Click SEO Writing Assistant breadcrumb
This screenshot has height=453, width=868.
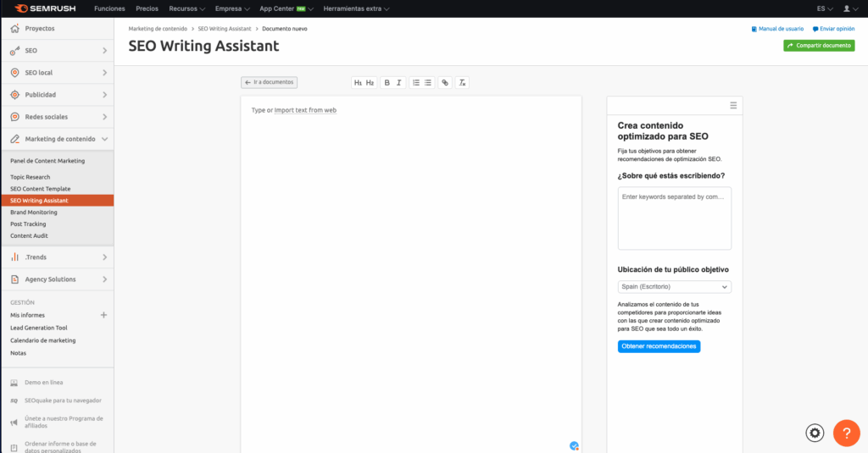pos(224,29)
